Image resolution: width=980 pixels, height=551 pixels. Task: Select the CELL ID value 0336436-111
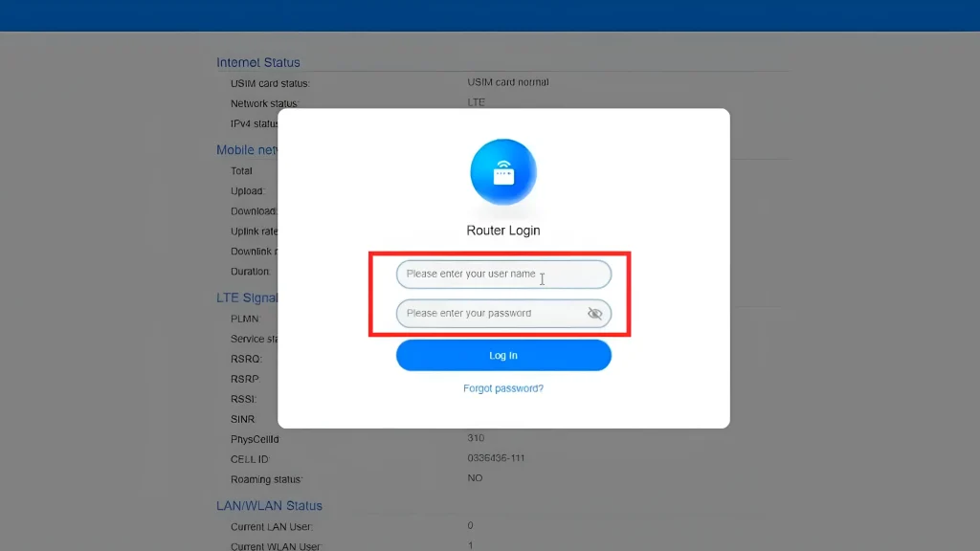pyautogui.click(x=497, y=457)
